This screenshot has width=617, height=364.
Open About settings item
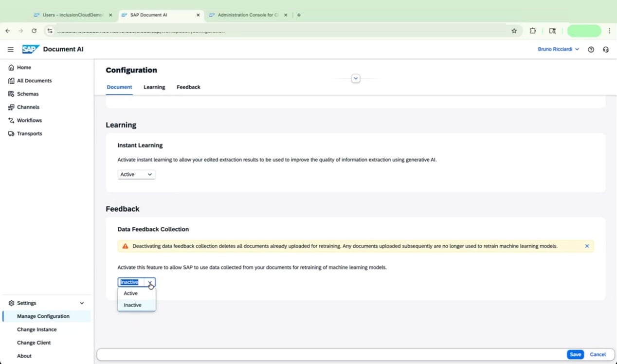click(47, 356)
